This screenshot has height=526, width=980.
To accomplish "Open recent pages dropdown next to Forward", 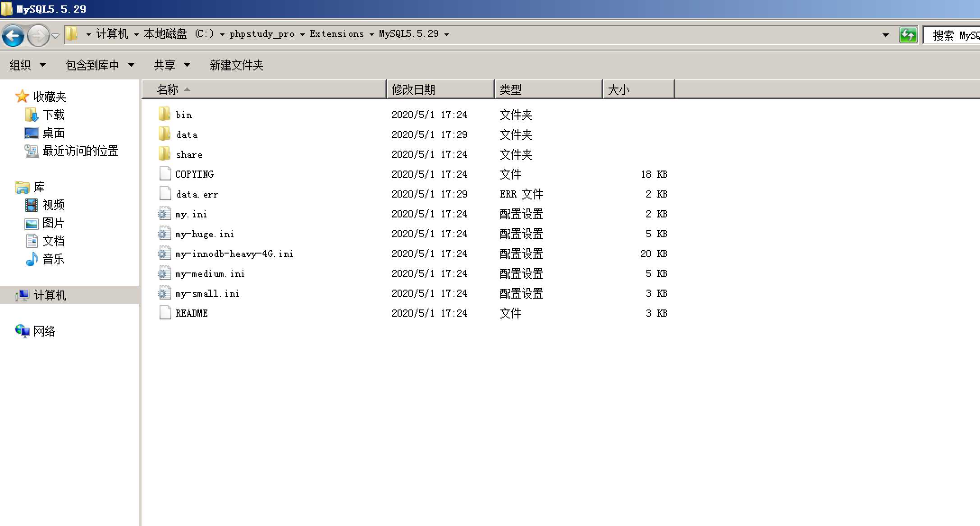I will (55, 35).
